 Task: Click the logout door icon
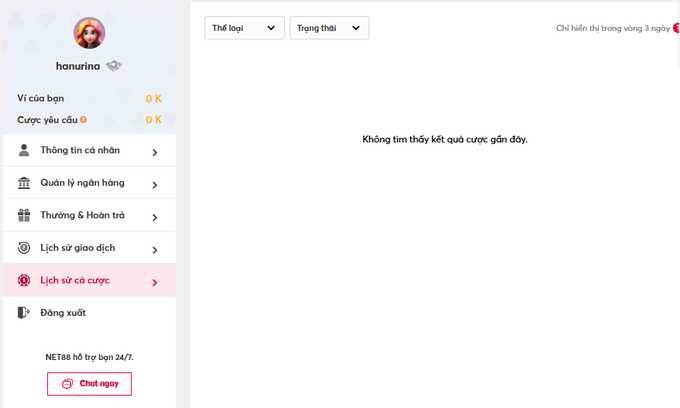click(24, 313)
